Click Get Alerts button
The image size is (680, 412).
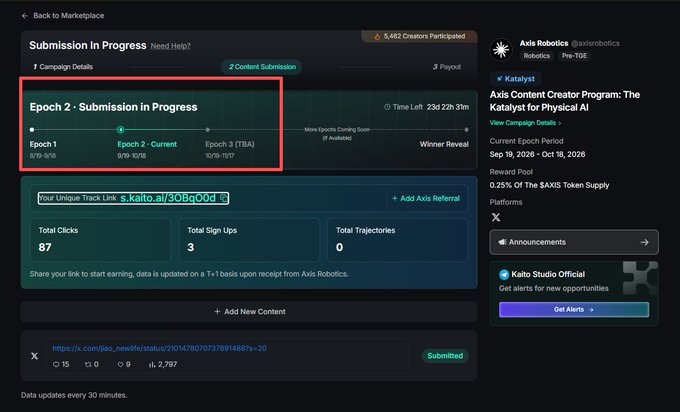click(574, 310)
